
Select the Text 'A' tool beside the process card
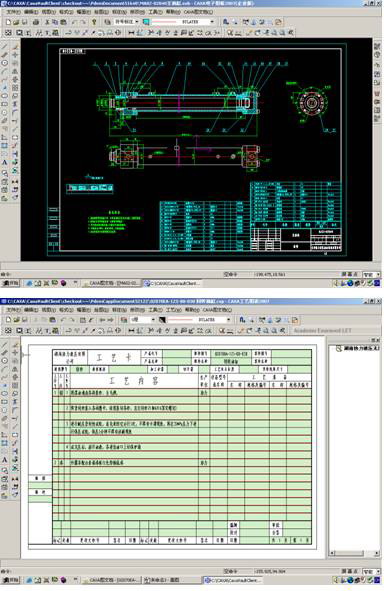tap(5, 460)
